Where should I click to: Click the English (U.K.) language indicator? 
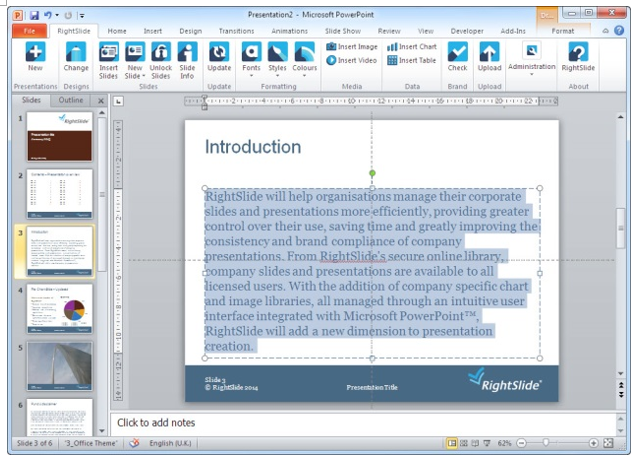(x=170, y=443)
